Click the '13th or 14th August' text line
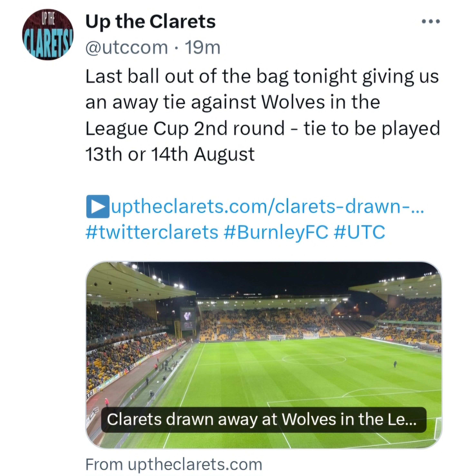This screenshot has height=476, width=464. point(170,154)
